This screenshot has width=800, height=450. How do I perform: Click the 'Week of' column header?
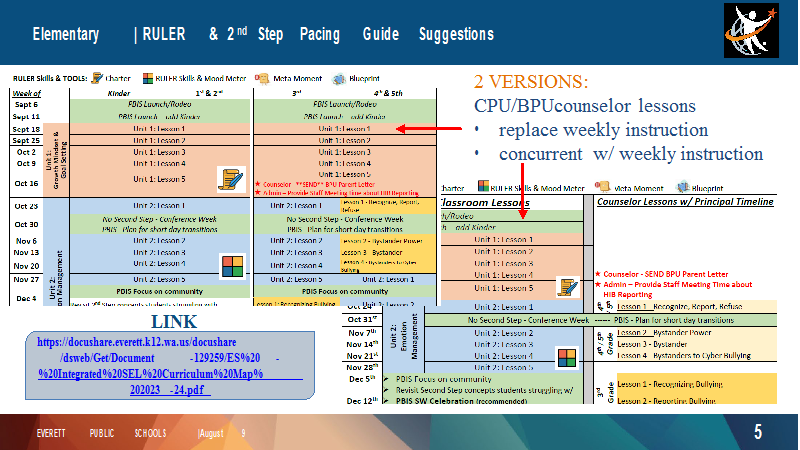tap(27, 93)
